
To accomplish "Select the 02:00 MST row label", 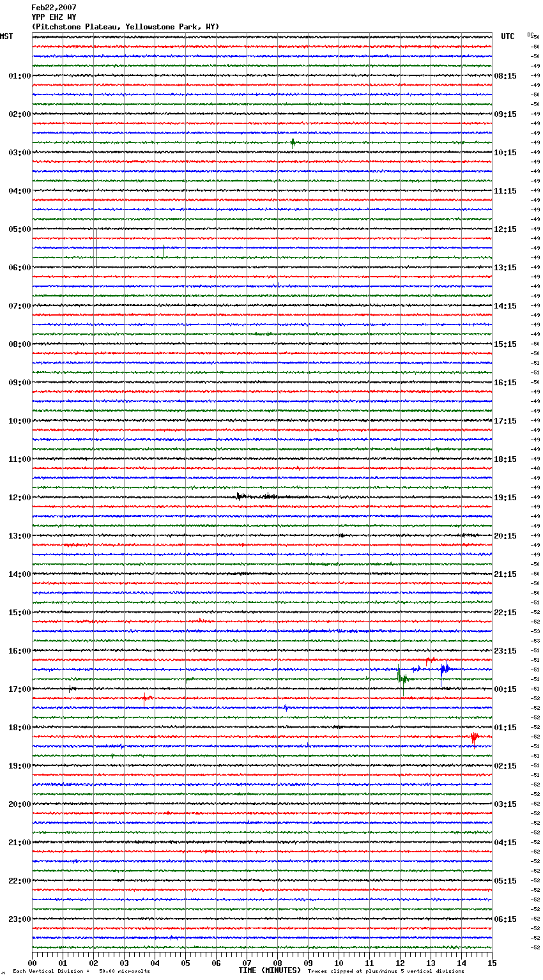I will tap(19, 114).
